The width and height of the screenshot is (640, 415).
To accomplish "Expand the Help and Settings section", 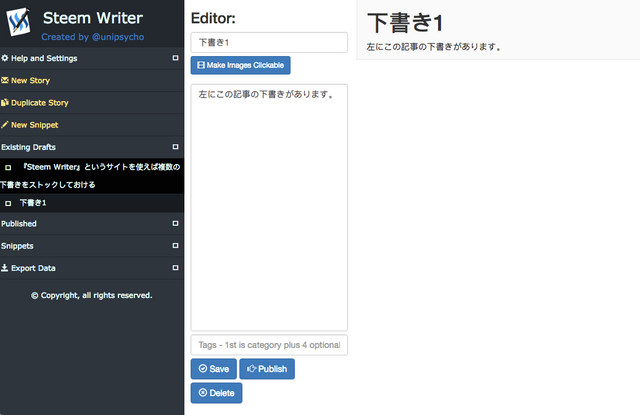I will [176, 58].
